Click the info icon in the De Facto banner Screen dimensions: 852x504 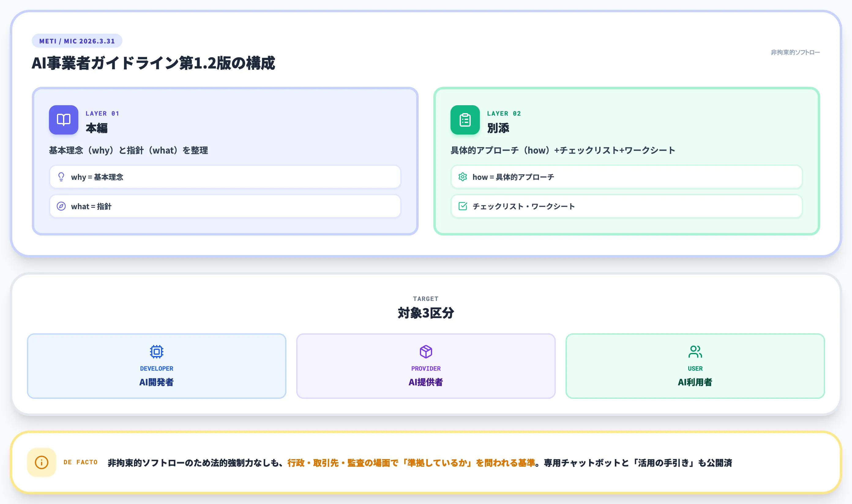(x=41, y=462)
